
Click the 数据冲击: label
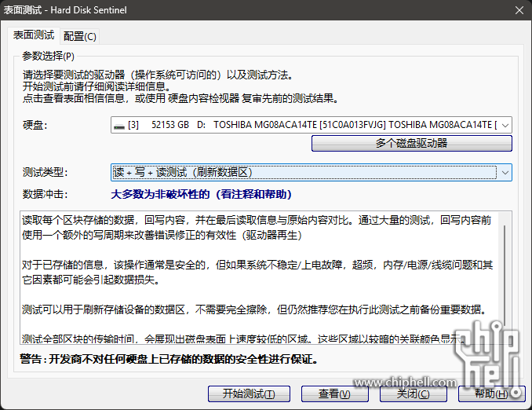[x=46, y=194]
